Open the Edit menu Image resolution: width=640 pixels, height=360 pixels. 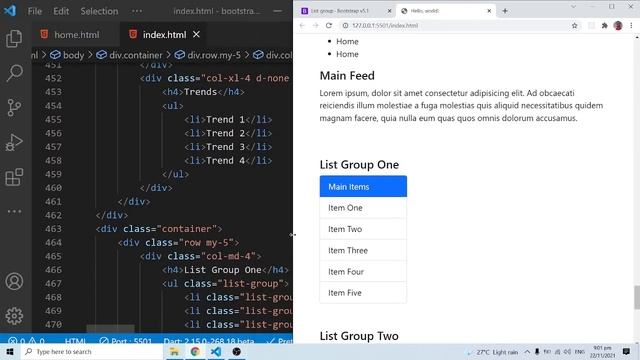pyautogui.click(x=61, y=11)
